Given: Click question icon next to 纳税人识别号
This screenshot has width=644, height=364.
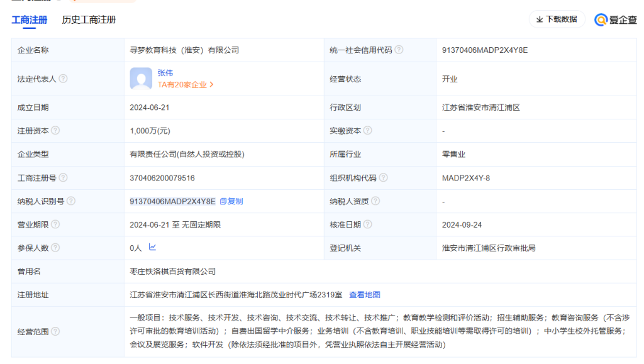Looking at the screenshot, I should pyautogui.click(x=71, y=201).
